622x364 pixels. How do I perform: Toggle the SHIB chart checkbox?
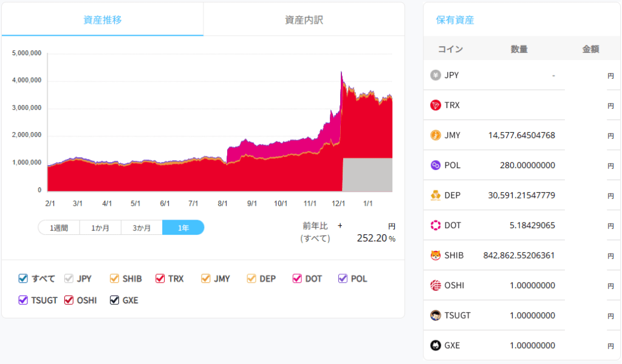pyautogui.click(x=115, y=279)
